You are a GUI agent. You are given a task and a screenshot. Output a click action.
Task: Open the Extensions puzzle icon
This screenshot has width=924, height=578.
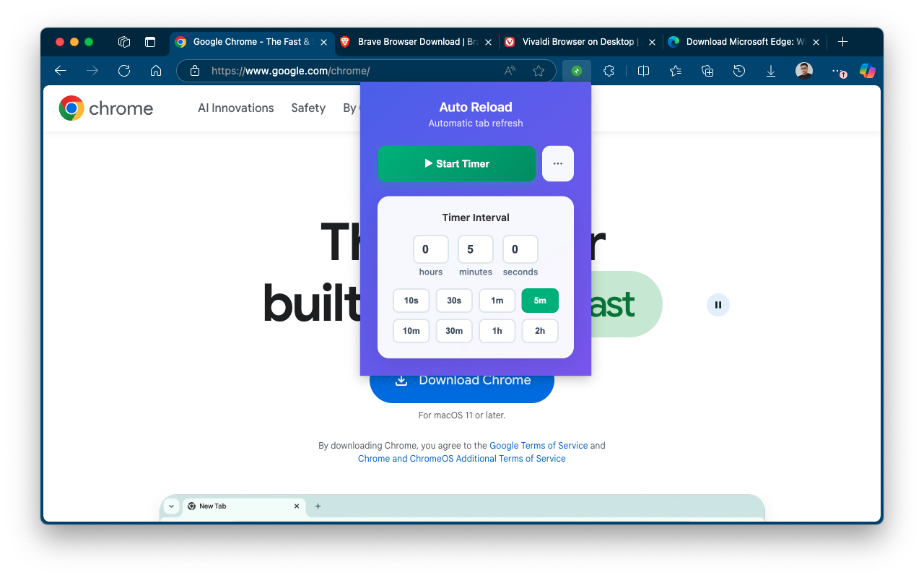pyautogui.click(x=609, y=71)
